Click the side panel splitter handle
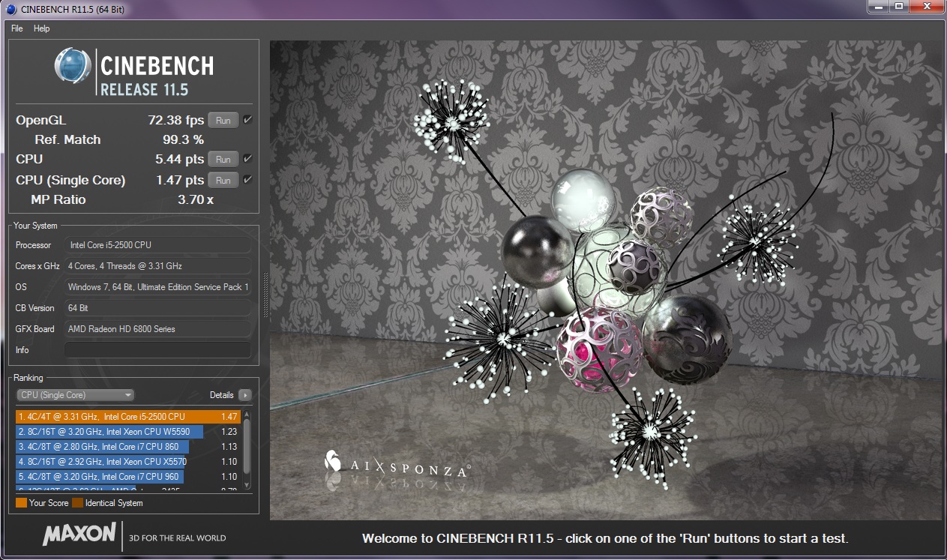 [265, 295]
